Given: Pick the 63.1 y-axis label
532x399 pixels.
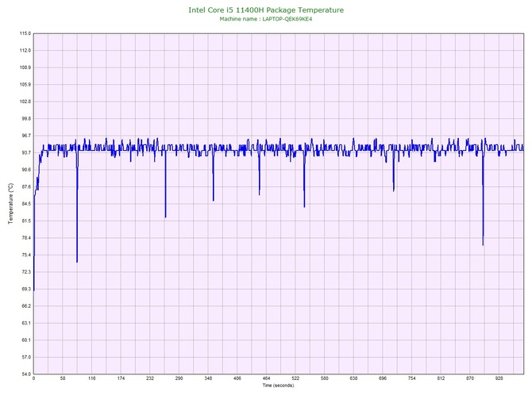Looking at the screenshot, I should [25, 323].
